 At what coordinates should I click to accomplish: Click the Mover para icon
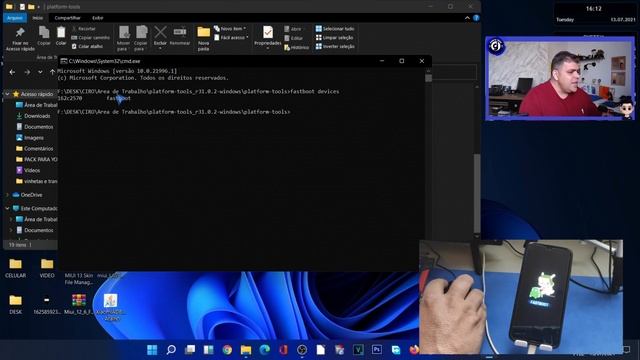(x=123, y=38)
